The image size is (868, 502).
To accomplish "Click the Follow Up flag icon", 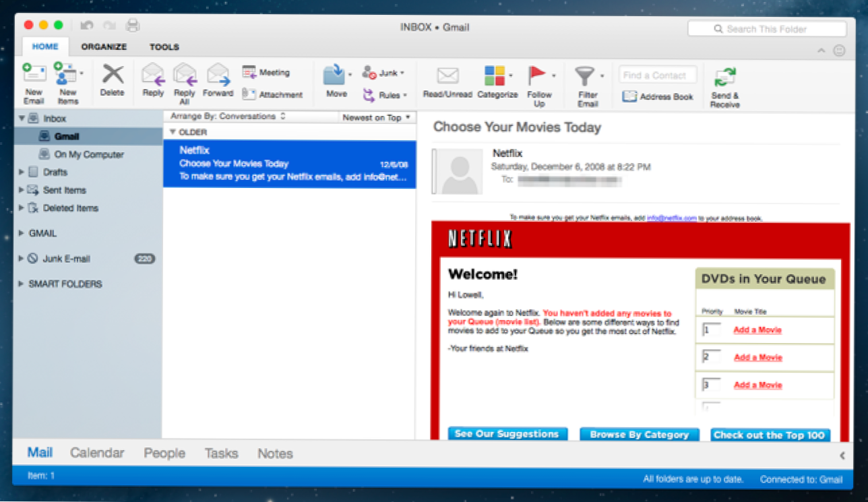I will [x=537, y=75].
